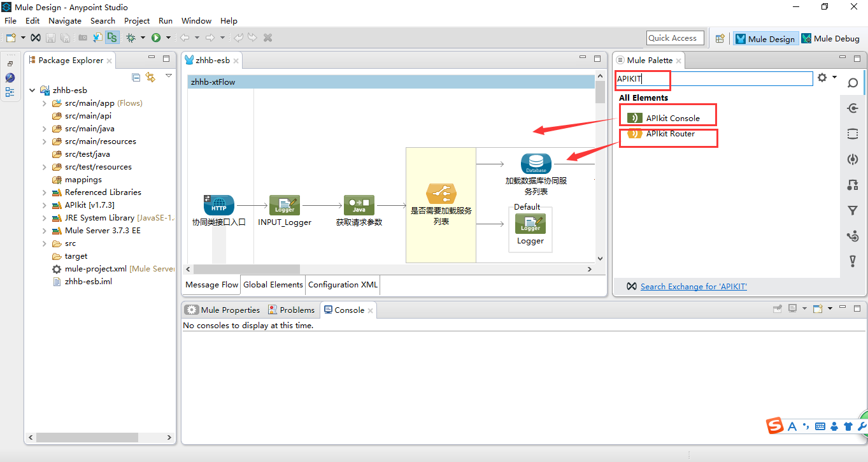Viewport: 868px width, 462px height.
Task: Open the File menu
Action: (x=10, y=20)
